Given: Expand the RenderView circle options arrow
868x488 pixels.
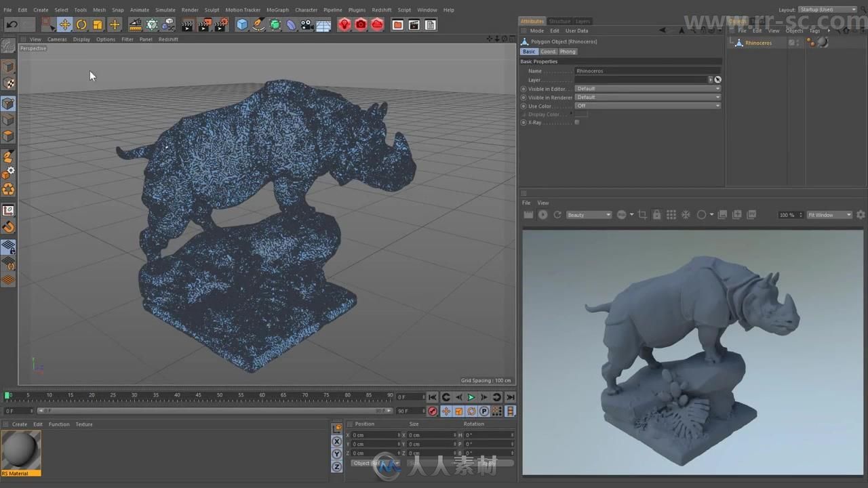Looking at the screenshot, I should (711, 215).
